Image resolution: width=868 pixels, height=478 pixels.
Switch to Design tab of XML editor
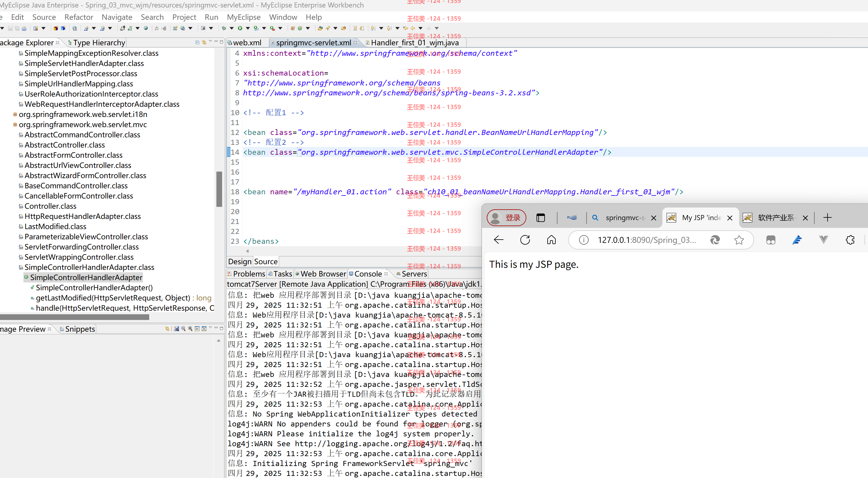(240, 261)
